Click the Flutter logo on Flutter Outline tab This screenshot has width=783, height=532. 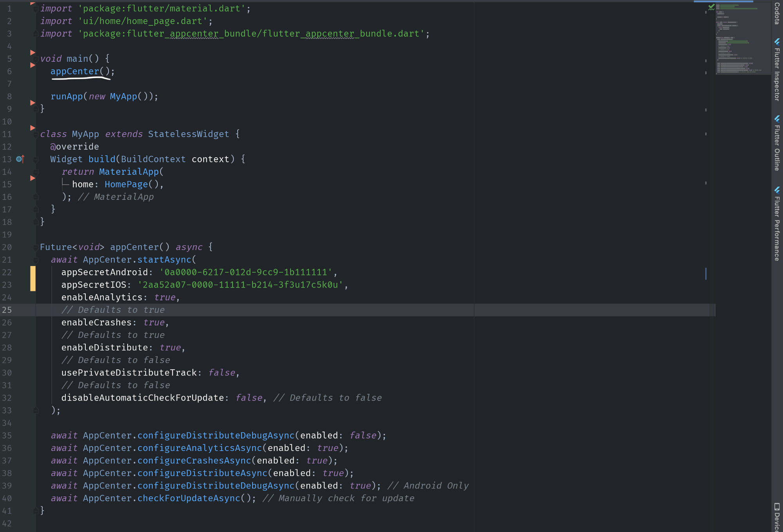coord(777,119)
